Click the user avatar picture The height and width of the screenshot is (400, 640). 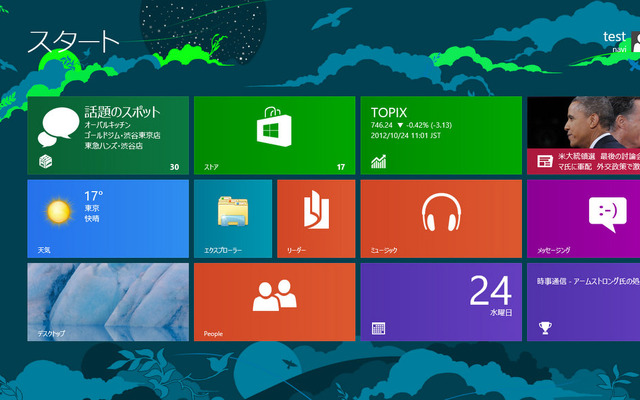pyautogui.click(x=636, y=42)
